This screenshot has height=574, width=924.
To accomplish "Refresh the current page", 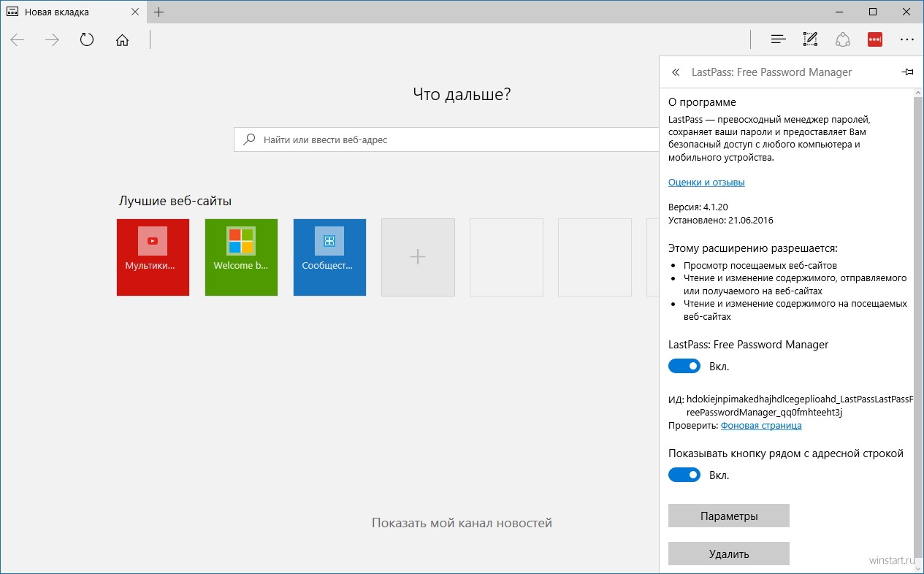I will (x=87, y=39).
